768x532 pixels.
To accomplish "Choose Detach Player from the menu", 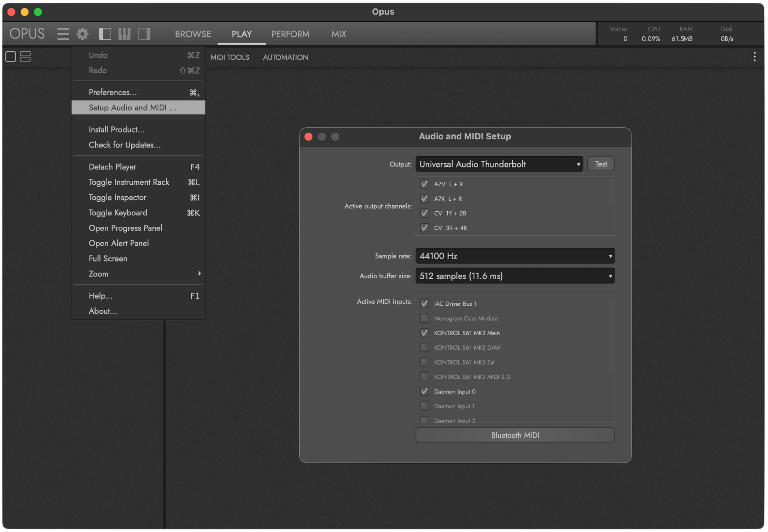I will pyautogui.click(x=138, y=167).
